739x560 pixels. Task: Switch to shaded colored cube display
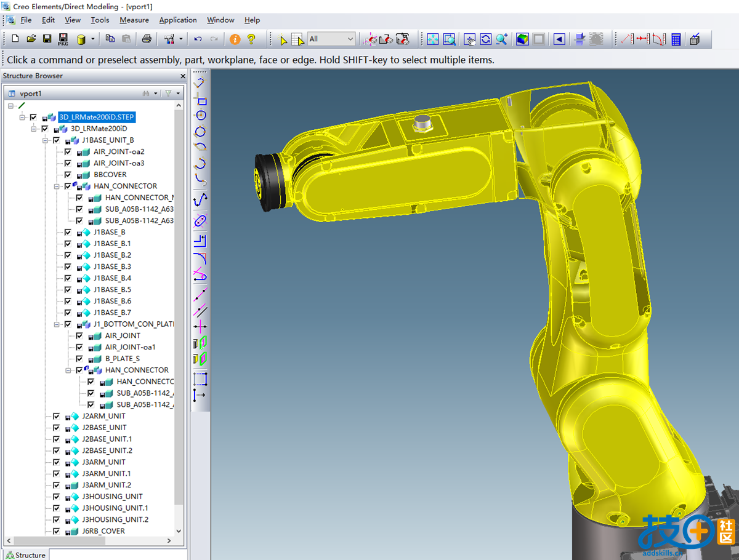click(x=522, y=39)
